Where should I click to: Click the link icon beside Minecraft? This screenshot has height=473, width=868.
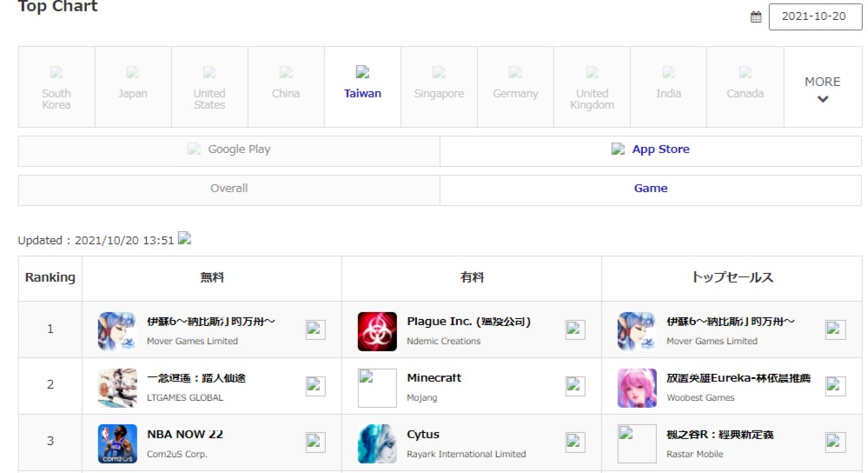[x=575, y=385]
